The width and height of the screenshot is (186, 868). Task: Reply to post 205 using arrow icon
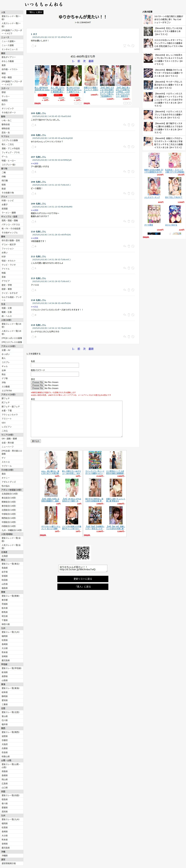(125, 125)
